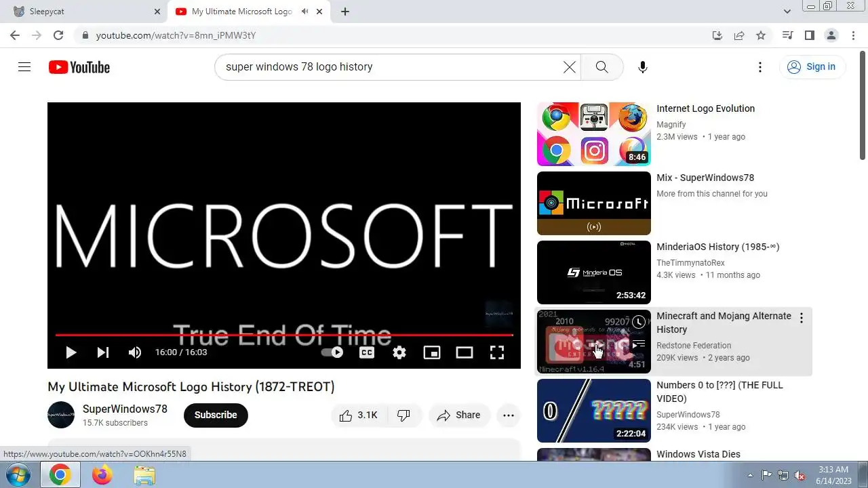Open more actions menu beside Share
The image size is (868, 488).
[509, 415]
